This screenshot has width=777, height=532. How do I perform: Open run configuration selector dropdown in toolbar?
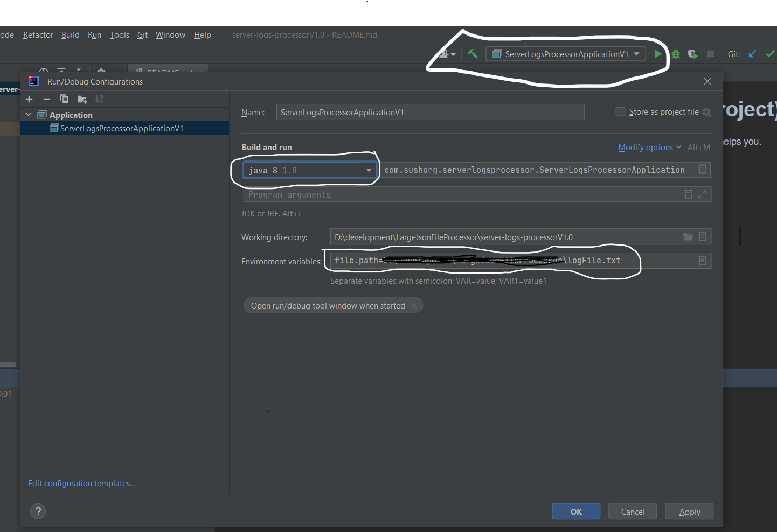tap(566, 54)
